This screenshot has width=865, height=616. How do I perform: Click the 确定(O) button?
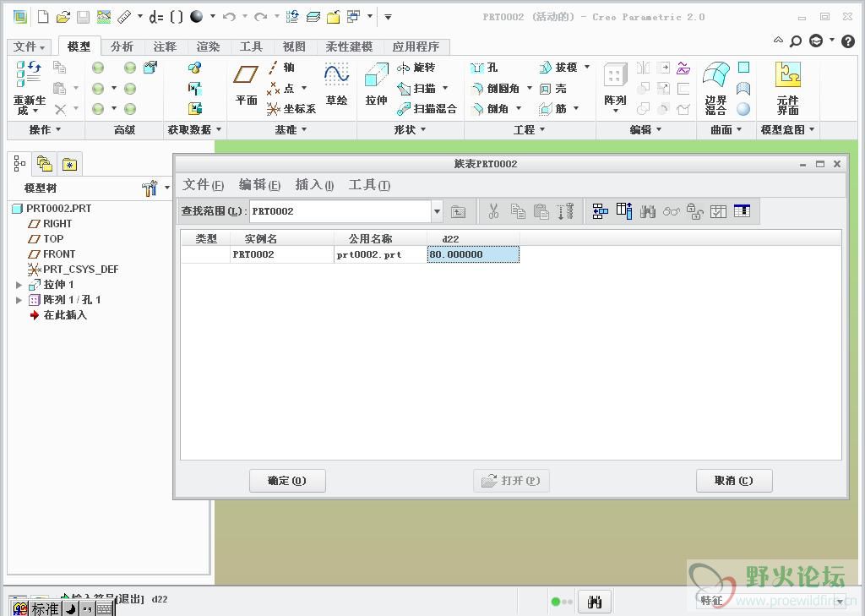pyautogui.click(x=287, y=481)
